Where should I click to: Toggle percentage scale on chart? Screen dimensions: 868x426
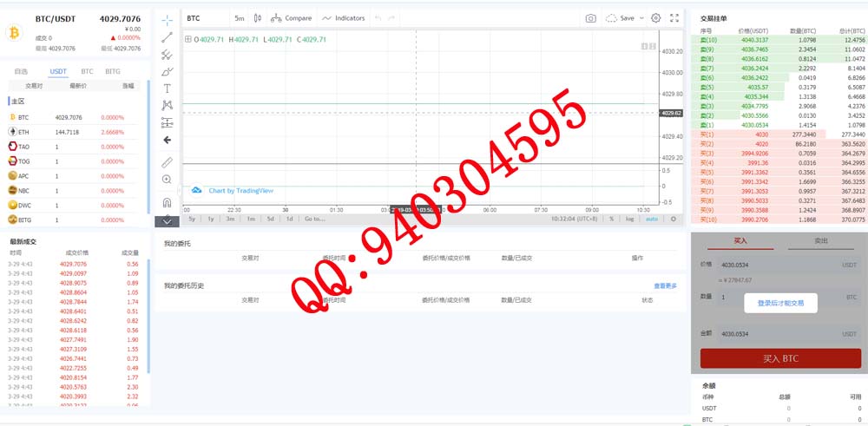coord(611,219)
